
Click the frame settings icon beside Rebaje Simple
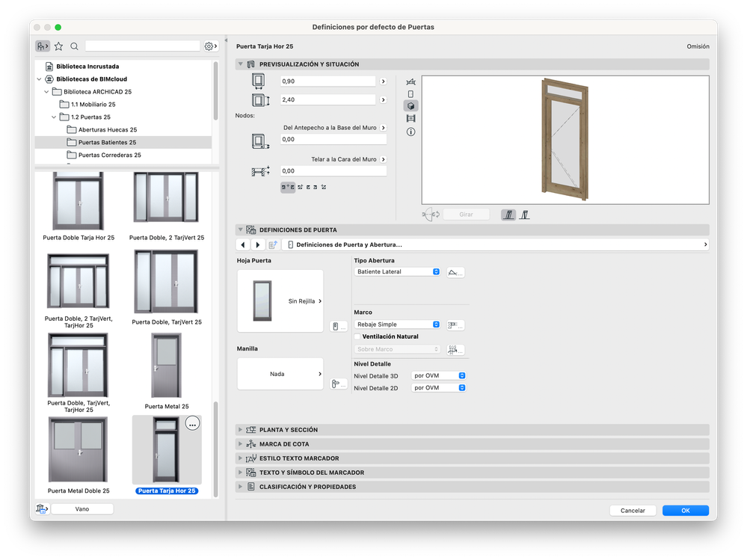[x=455, y=324]
